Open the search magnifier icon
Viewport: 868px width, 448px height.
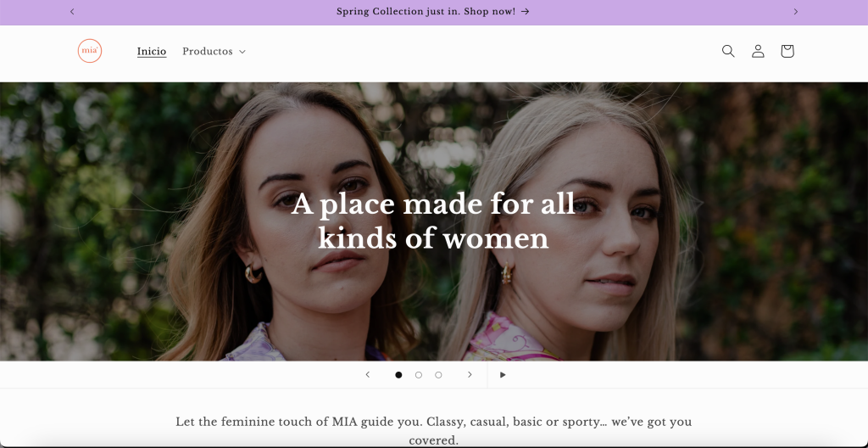[x=728, y=51]
